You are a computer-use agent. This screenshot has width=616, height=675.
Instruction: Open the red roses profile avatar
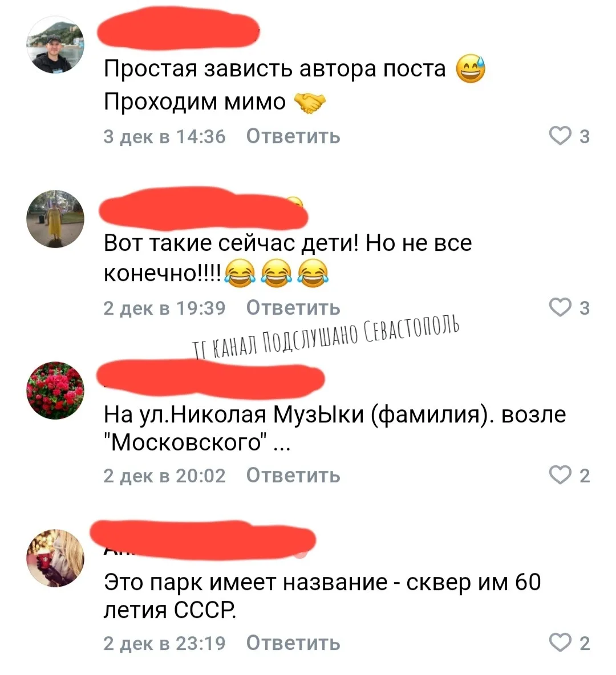click(55, 390)
